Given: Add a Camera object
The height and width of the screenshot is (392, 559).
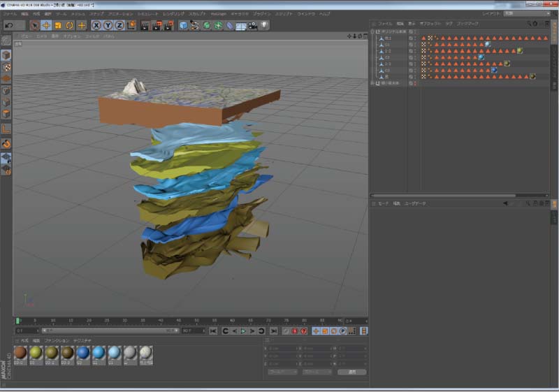Looking at the screenshot, I should pos(253,26).
